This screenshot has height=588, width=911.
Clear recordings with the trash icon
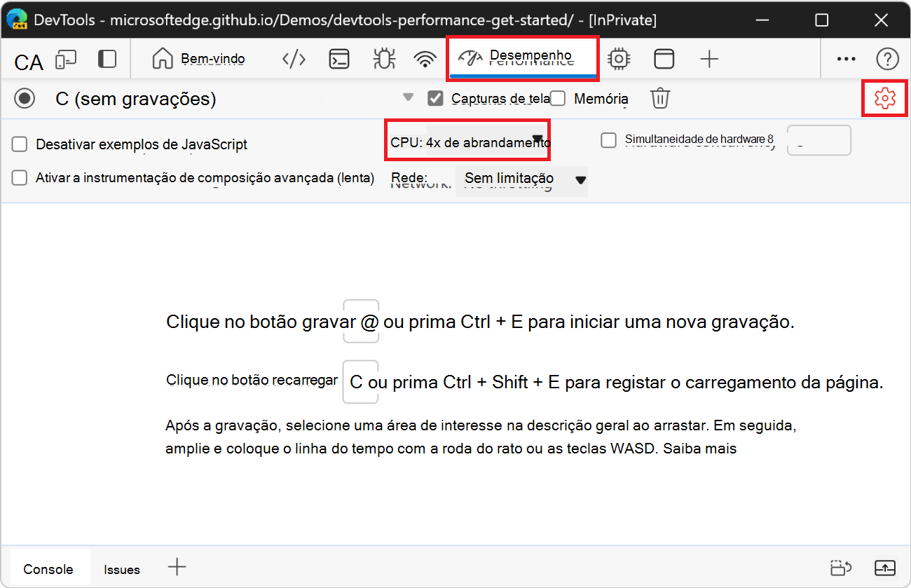[x=659, y=98]
